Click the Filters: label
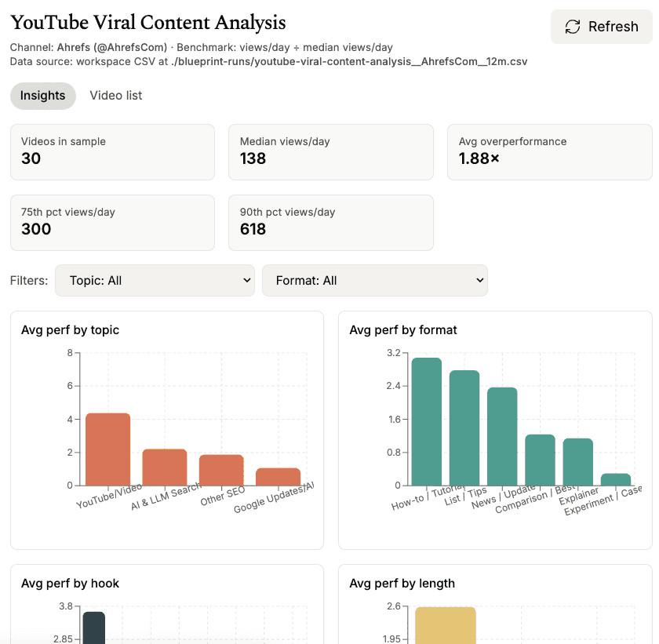The height and width of the screenshot is (644, 659). tap(29, 281)
